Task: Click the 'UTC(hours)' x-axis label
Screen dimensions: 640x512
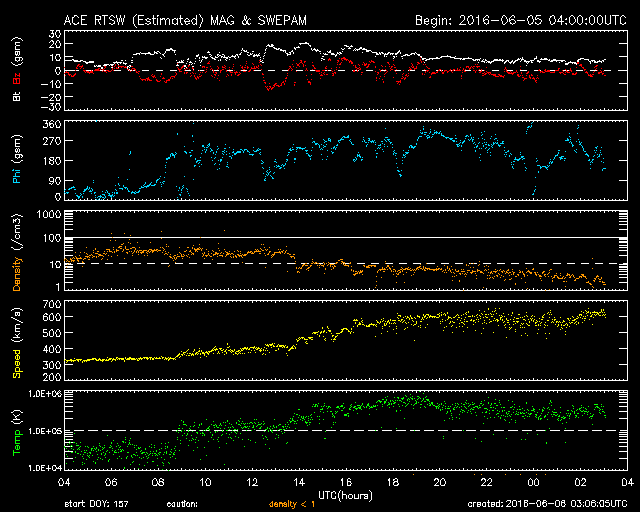Action: pyautogui.click(x=345, y=496)
